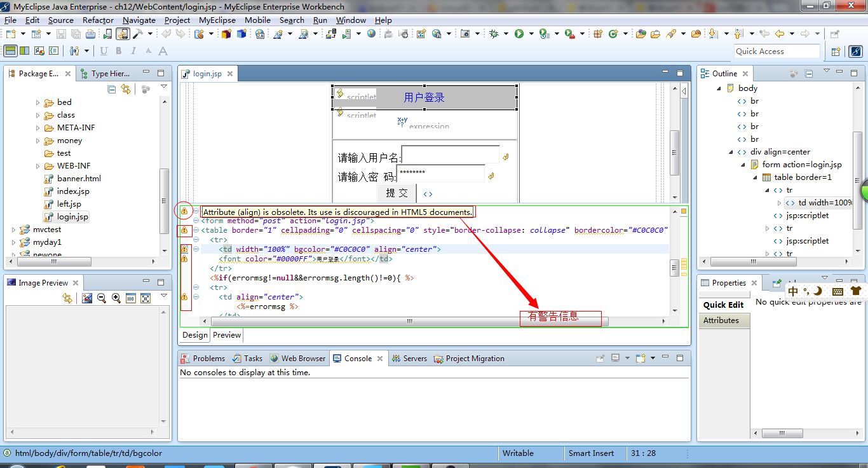The height and width of the screenshot is (468, 868).
Task: Toggle the mobile simulator toolbar button
Action: (122, 34)
